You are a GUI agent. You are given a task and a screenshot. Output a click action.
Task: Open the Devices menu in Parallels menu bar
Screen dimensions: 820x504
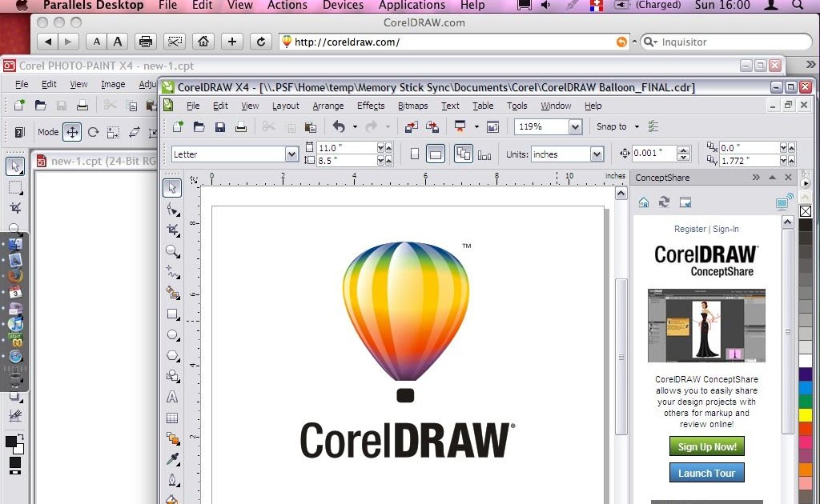(x=343, y=6)
